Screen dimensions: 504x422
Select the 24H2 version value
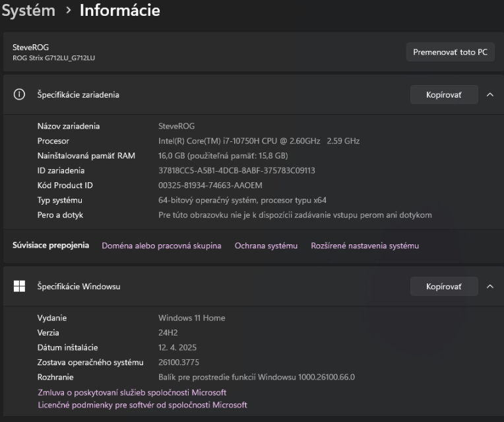[x=168, y=332]
